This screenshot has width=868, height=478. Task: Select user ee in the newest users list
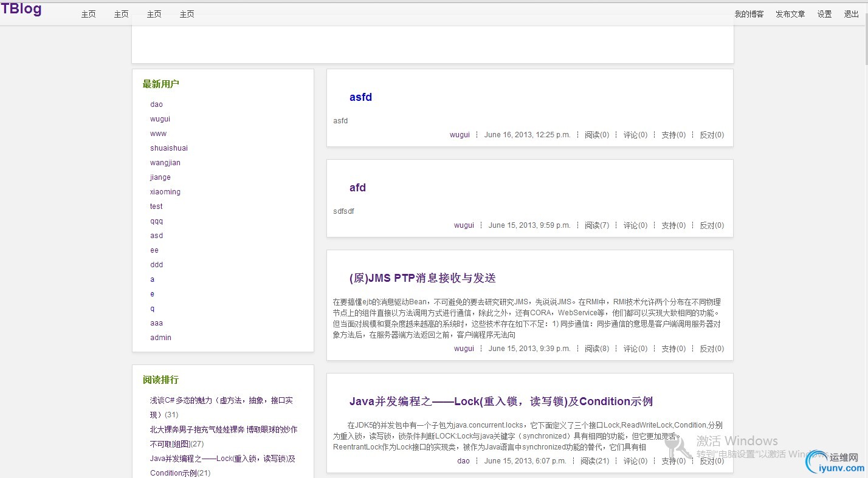click(x=154, y=250)
